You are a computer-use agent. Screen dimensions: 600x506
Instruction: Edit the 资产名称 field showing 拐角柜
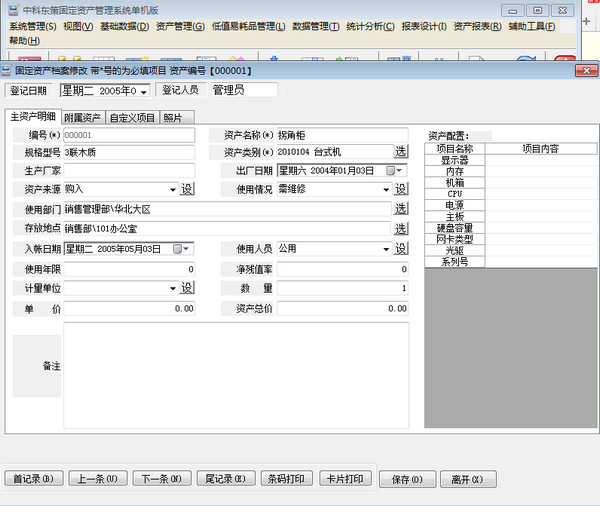342,135
